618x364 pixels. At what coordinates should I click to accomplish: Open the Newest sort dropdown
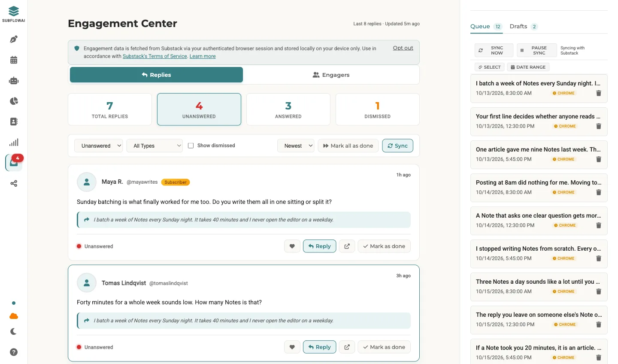(x=296, y=146)
